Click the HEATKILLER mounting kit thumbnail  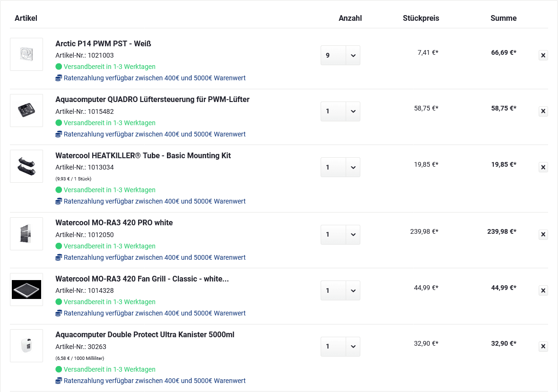(x=26, y=166)
